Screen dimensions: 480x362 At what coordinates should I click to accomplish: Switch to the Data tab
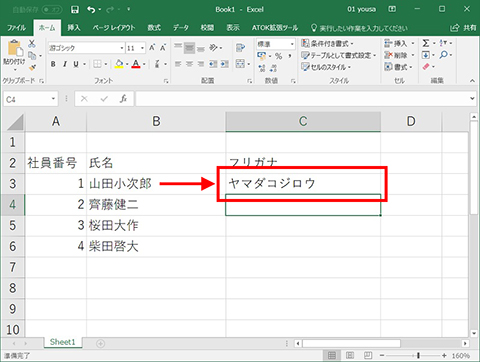pyautogui.click(x=181, y=28)
